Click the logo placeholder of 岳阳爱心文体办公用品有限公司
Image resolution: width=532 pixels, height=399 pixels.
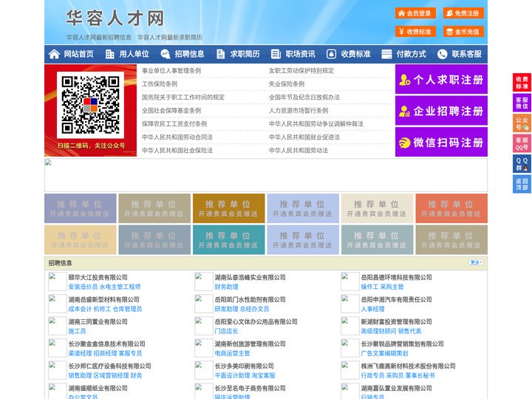pyautogui.click(x=204, y=326)
